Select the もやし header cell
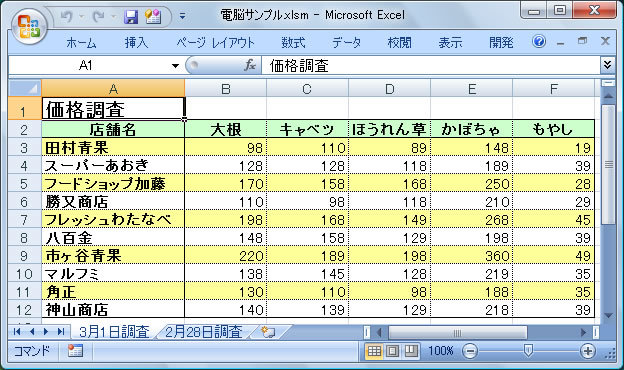This screenshot has width=624, height=370. tap(554, 129)
